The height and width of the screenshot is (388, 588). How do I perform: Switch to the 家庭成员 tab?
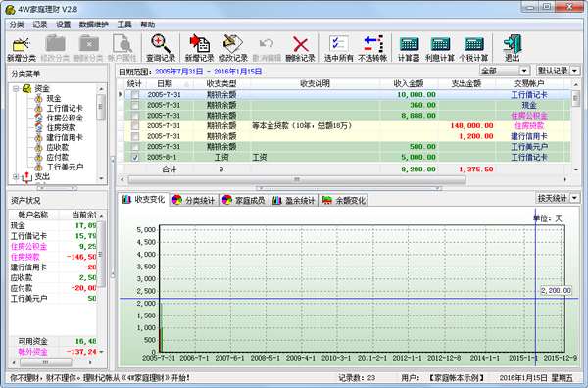click(244, 201)
